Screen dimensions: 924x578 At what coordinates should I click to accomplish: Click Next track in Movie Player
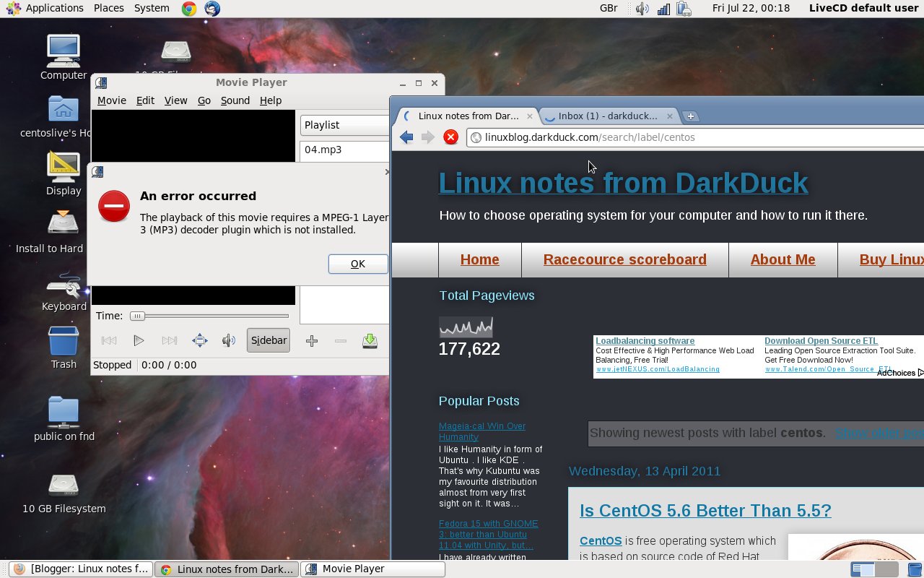tap(170, 340)
